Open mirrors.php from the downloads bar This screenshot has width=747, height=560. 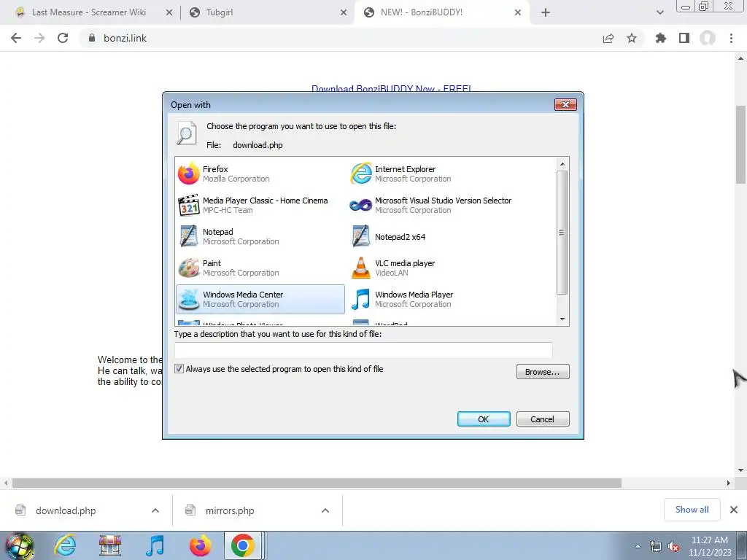point(230,510)
